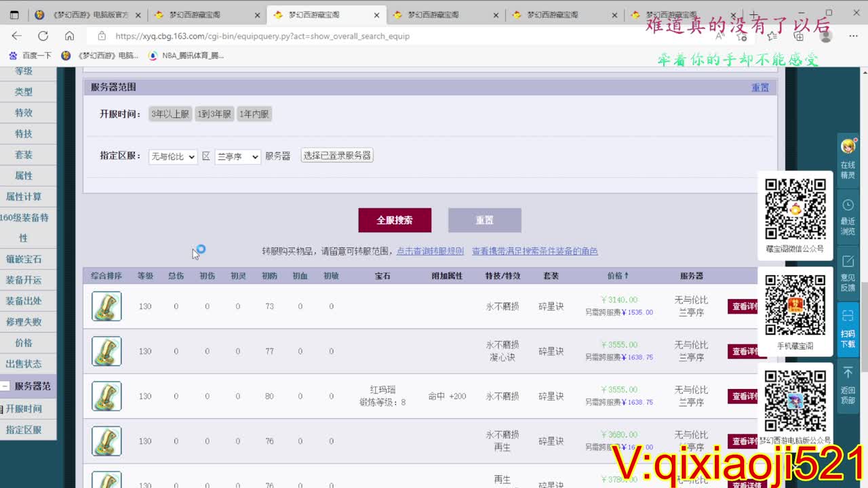Collapse the 服务器范围 sidebar section
Screen dimensions: 868x488
[x=5, y=386]
